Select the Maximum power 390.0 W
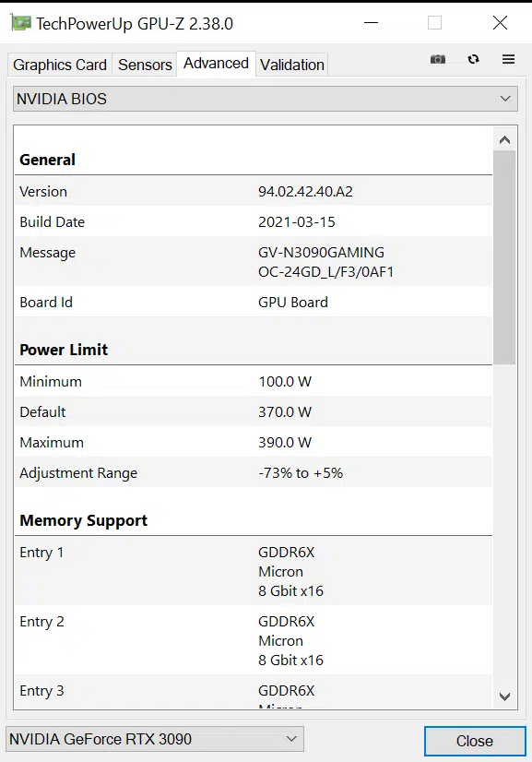532x762 pixels. (x=285, y=443)
